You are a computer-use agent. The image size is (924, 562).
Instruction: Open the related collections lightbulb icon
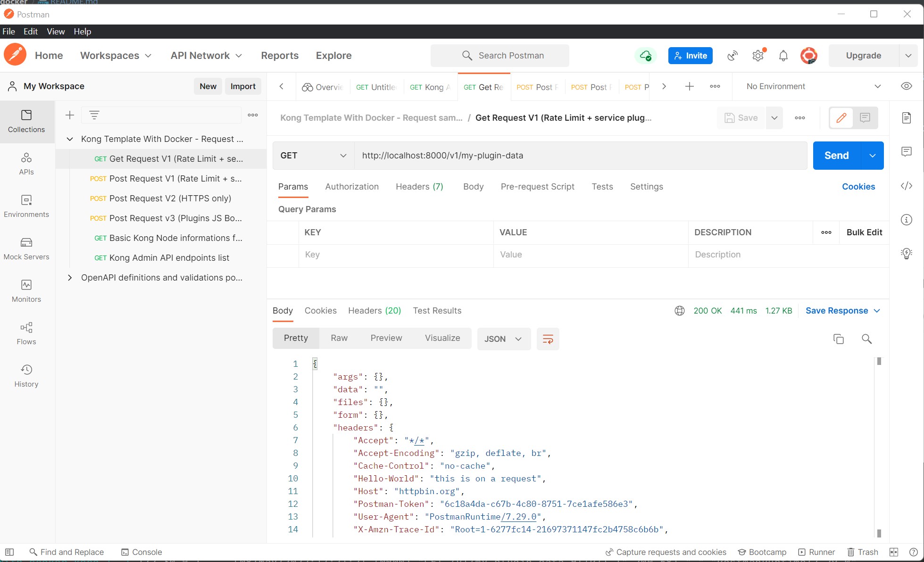pos(907,254)
